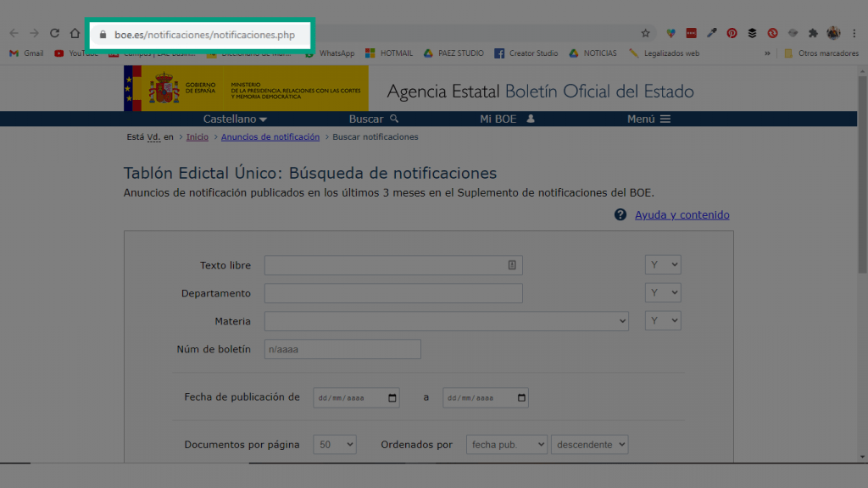Open Chrome three-dot menu
Viewport: 868px width, 488px height.
pos(854,33)
